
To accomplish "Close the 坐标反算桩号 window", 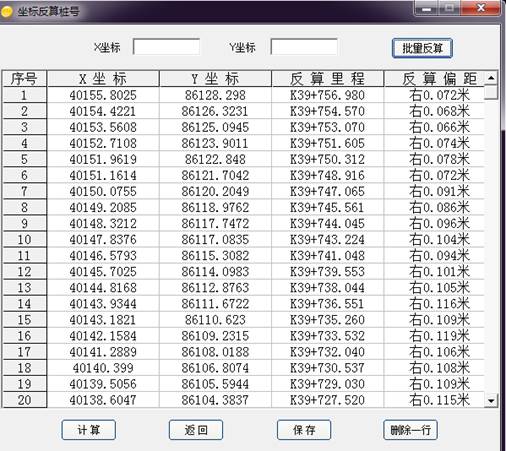I will [481, 8].
